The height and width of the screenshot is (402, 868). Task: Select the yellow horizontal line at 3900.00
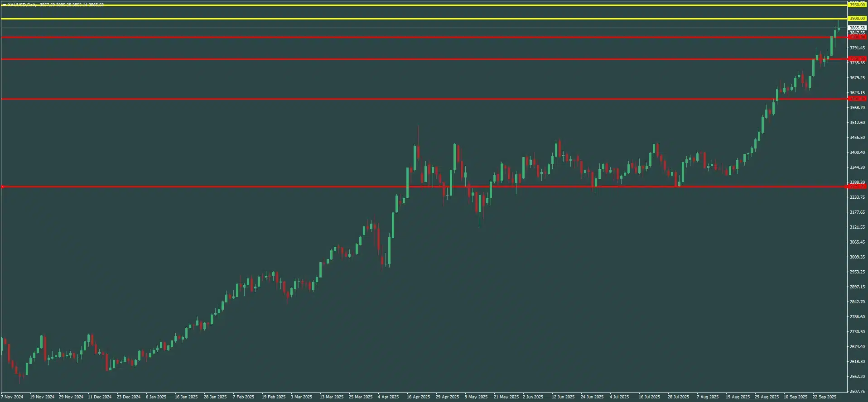coord(408,19)
